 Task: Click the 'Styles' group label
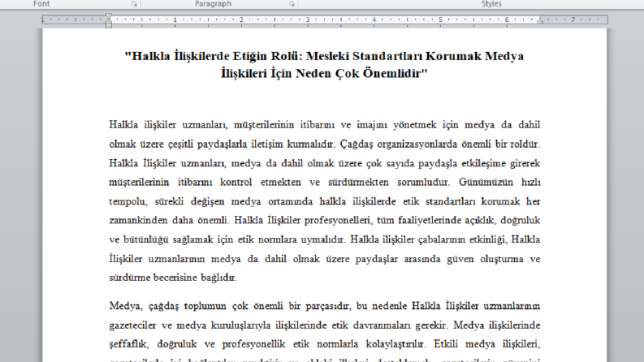(x=491, y=4)
